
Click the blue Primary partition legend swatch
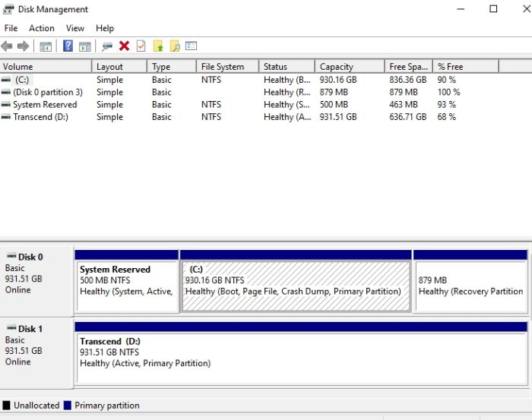pyautogui.click(x=68, y=406)
